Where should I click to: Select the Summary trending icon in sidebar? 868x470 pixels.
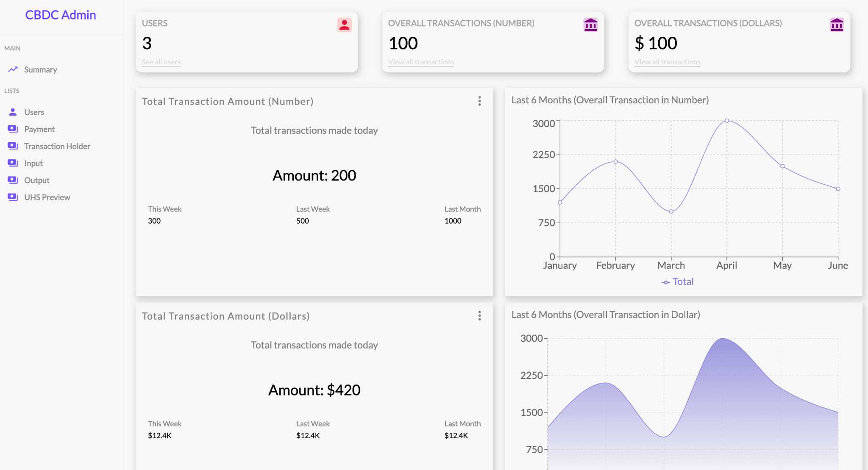(13, 69)
